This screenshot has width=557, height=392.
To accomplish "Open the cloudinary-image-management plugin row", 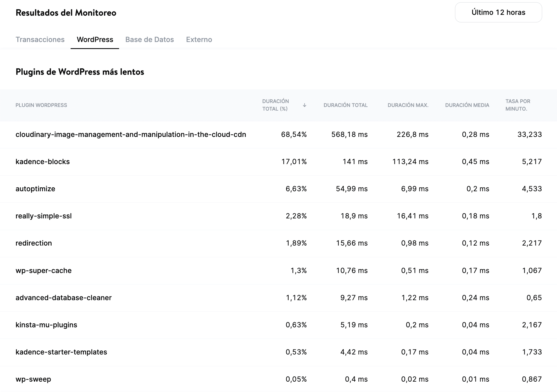I will tap(131, 135).
